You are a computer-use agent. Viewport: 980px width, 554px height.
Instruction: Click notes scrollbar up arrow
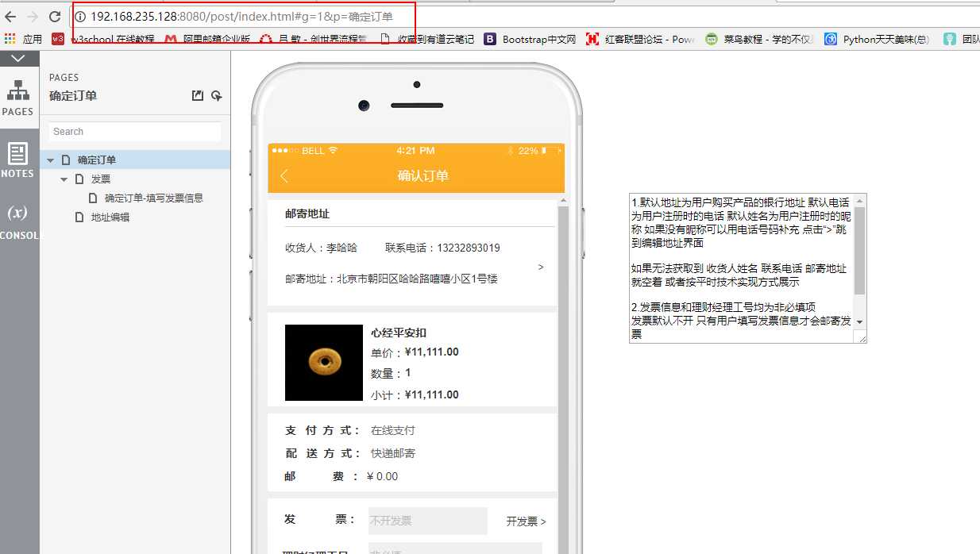click(x=860, y=202)
